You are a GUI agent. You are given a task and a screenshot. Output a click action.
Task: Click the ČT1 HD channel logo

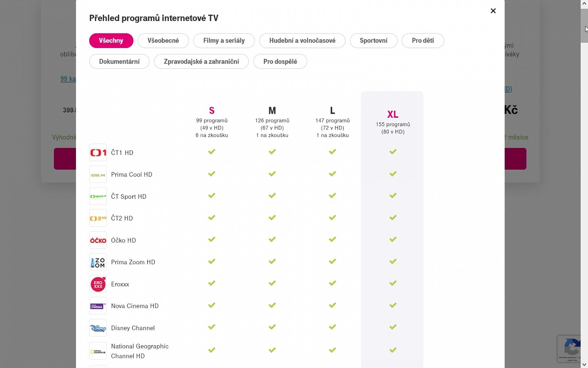point(98,152)
